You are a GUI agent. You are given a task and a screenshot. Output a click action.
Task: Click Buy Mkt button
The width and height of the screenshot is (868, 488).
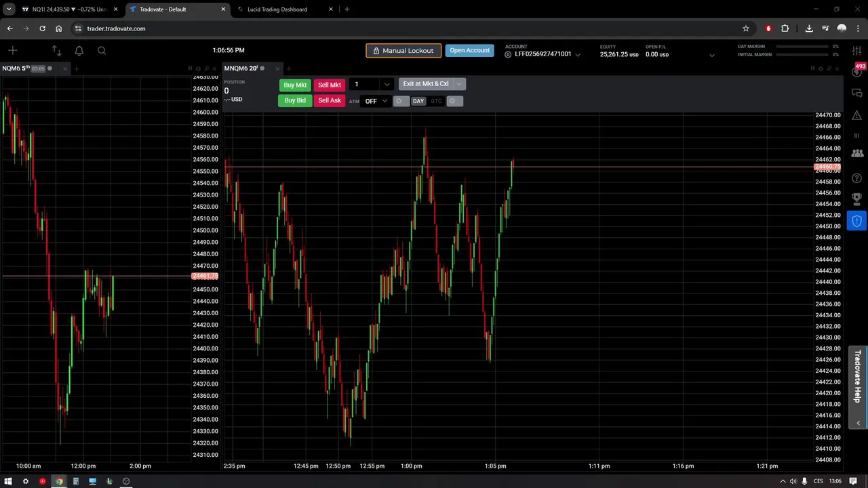pos(295,85)
